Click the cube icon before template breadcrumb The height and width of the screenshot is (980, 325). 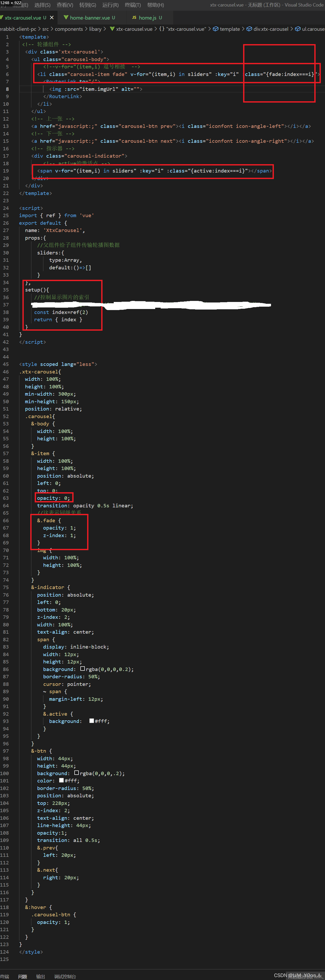coord(215,29)
